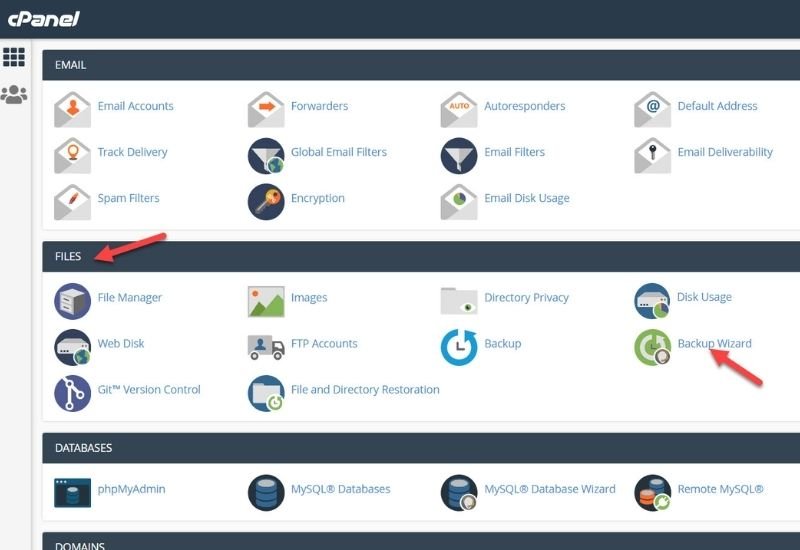Open the MySQL Databases link
Image resolution: width=800 pixels, height=550 pixels.
340,489
